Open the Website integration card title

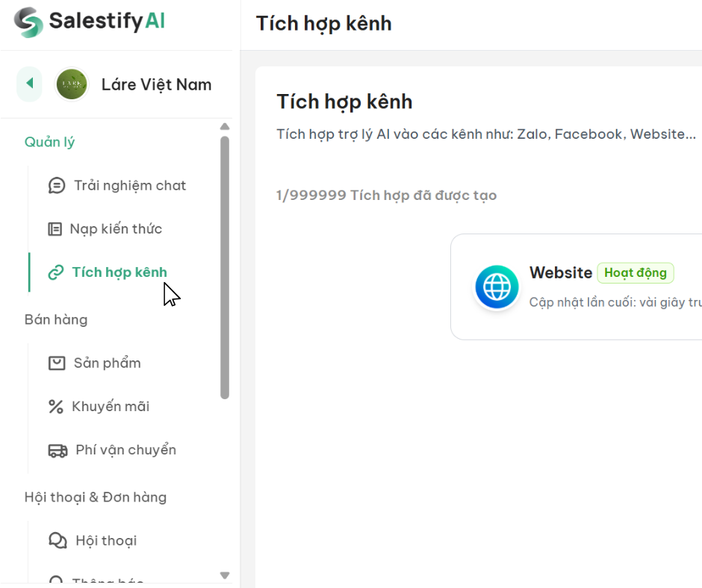click(x=560, y=273)
